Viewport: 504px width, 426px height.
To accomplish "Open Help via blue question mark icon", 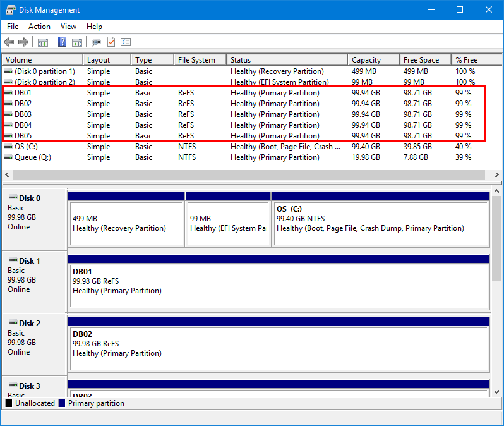I will point(63,42).
